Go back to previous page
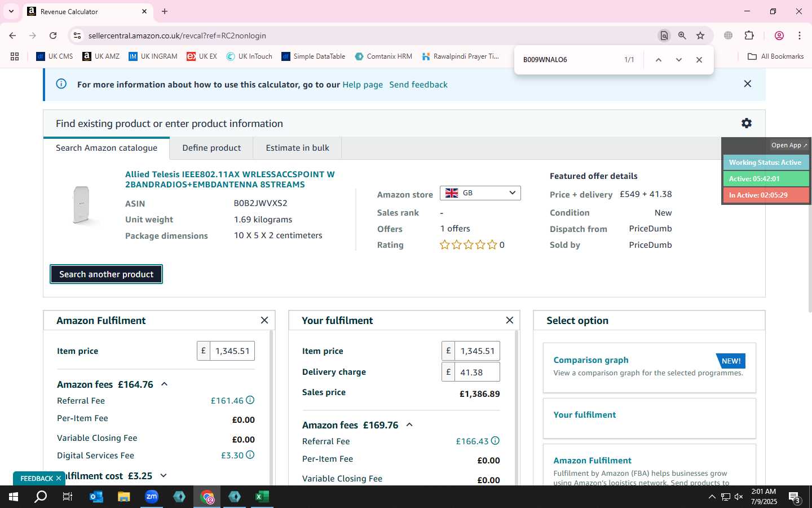812x508 pixels. tap(12, 36)
